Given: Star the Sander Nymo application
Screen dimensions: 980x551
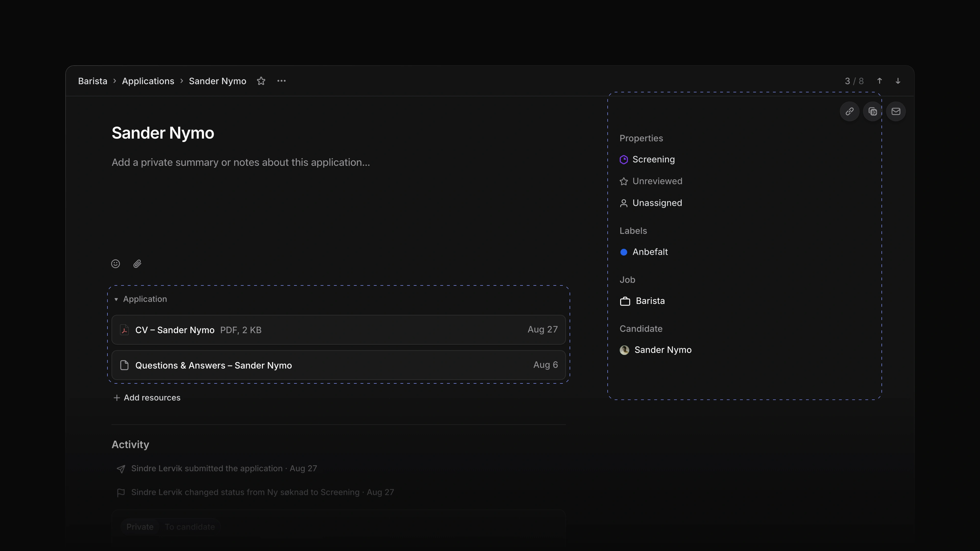Looking at the screenshot, I should point(261,81).
